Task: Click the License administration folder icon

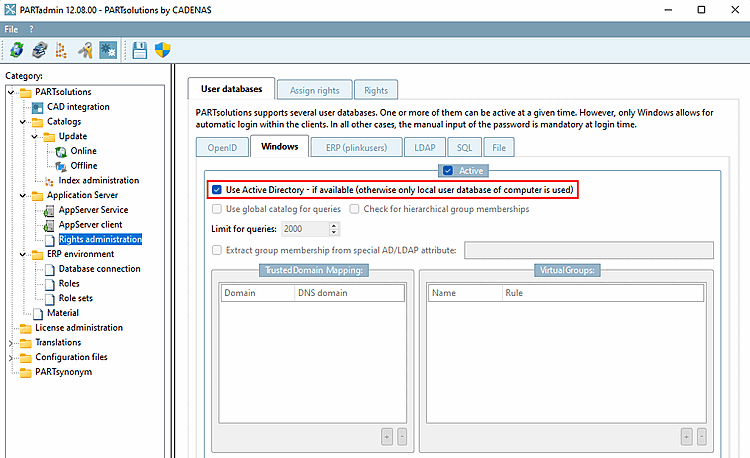Action: tap(26, 328)
